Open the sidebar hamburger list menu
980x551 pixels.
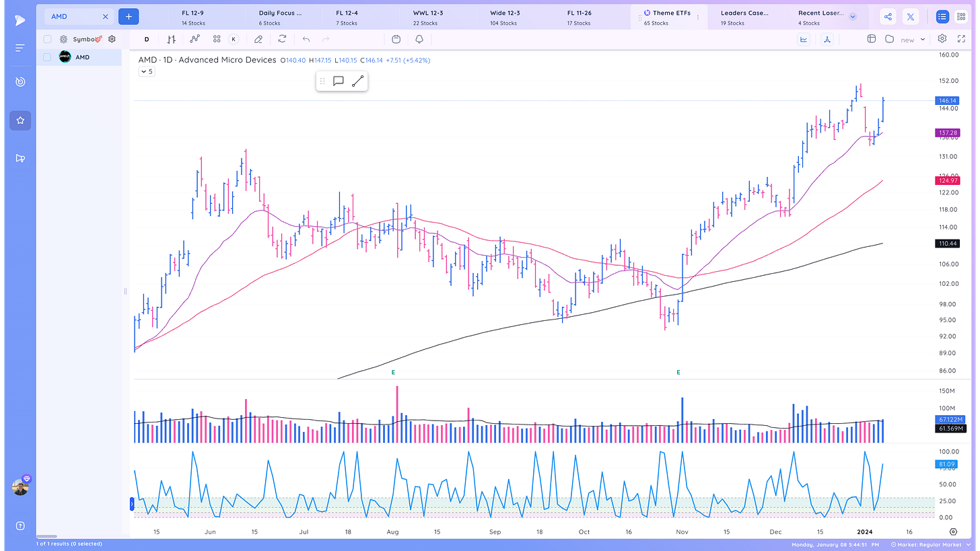[x=20, y=48]
